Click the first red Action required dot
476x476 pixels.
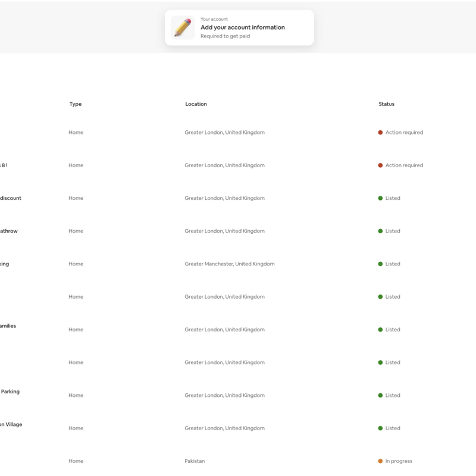click(x=380, y=132)
